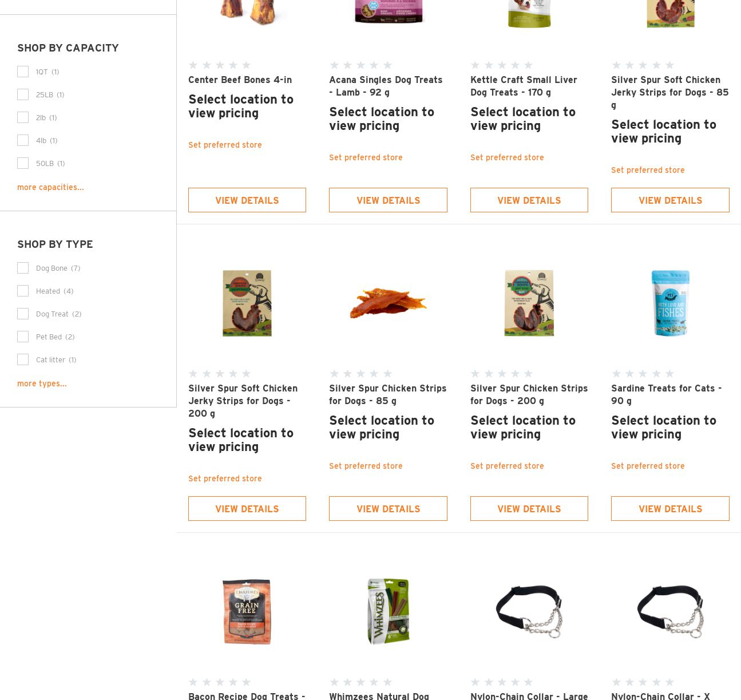The height and width of the screenshot is (700, 741).
Task: Set preferred store for Silver Spur Chicken Strips 200 g
Action: point(507,466)
